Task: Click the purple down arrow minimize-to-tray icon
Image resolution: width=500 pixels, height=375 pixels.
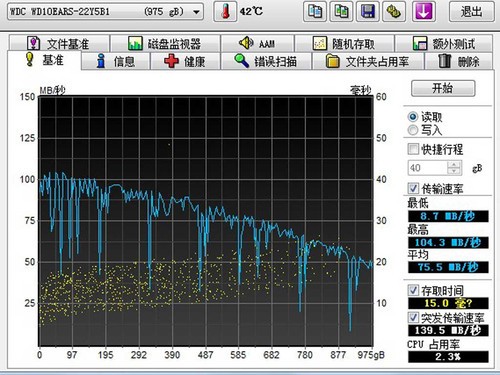Action: 423,12
